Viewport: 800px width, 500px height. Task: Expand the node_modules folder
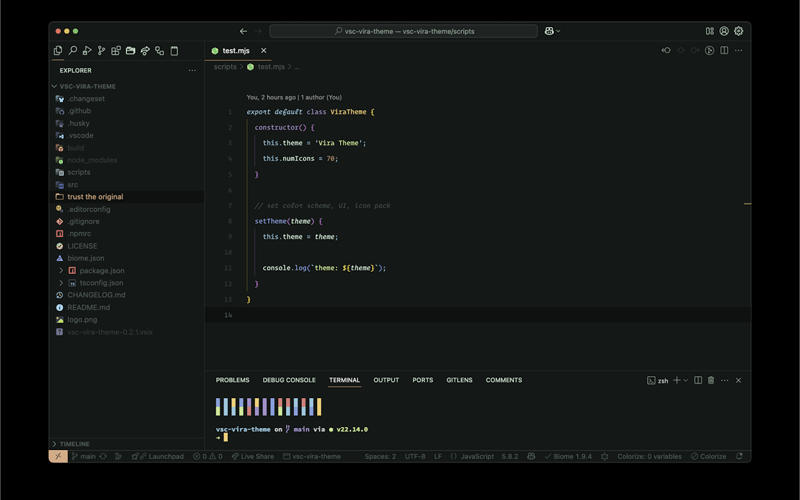tap(92, 160)
